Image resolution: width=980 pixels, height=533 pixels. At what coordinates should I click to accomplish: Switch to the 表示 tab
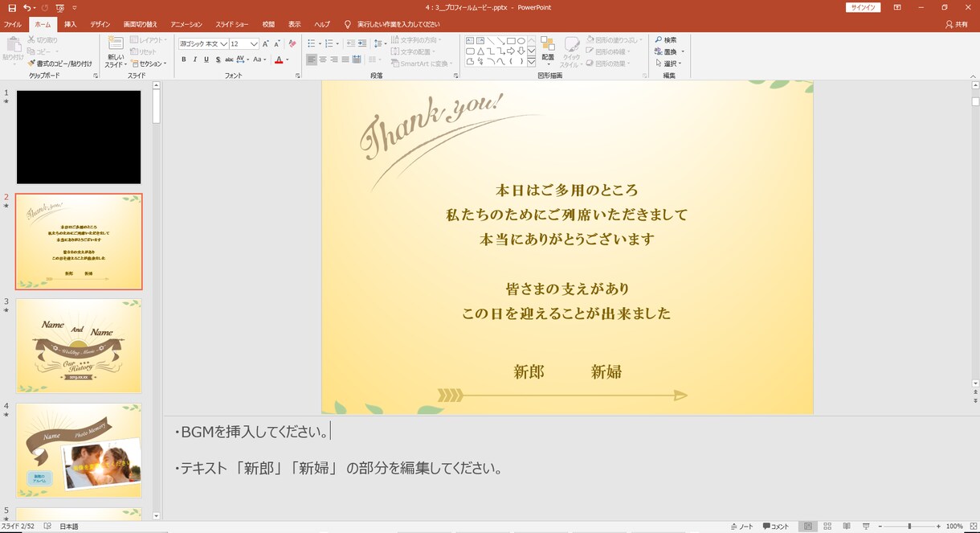tap(295, 24)
